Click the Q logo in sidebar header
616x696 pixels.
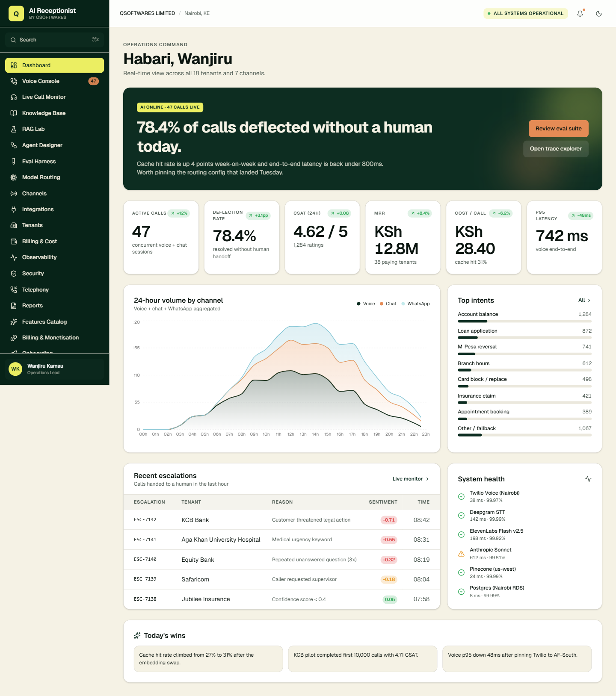coord(16,14)
